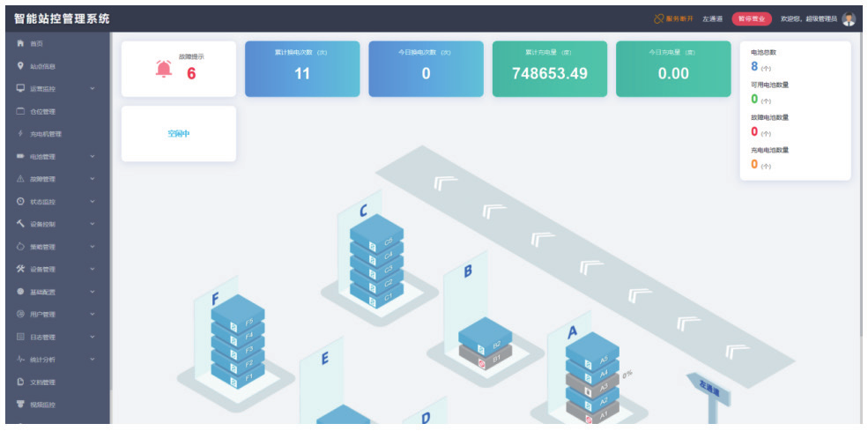Screen dimensions: 868x431
Task: Click the 左通道 label in header
Action: point(712,19)
